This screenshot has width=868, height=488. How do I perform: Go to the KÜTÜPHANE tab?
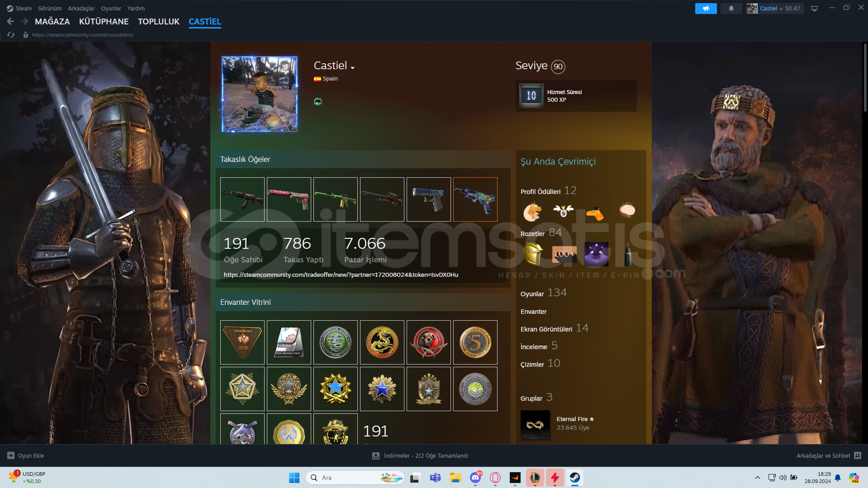104,21
